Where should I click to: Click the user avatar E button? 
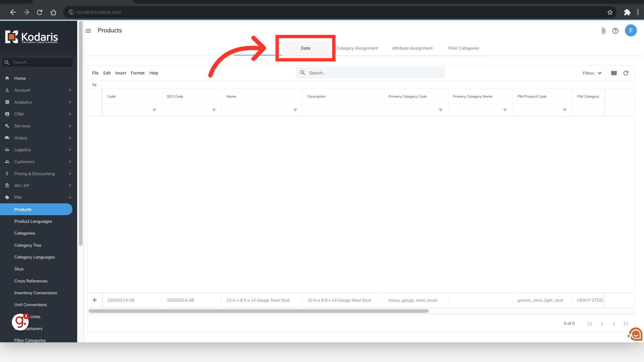click(631, 31)
